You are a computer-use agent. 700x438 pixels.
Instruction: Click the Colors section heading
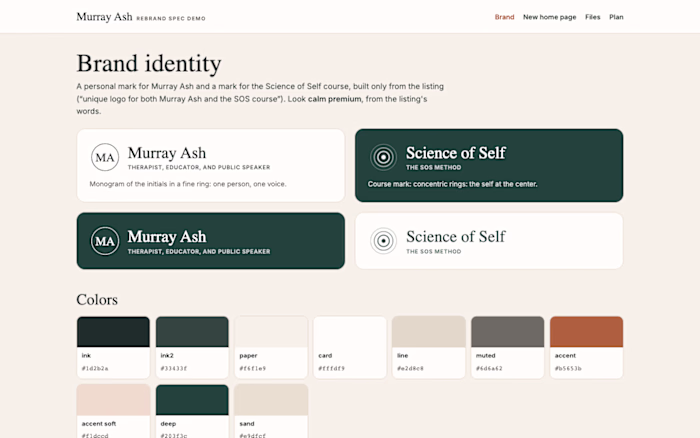[x=97, y=300]
